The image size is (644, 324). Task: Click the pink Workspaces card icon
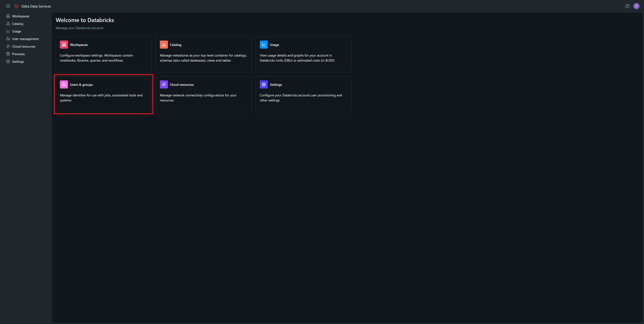click(64, 45)
